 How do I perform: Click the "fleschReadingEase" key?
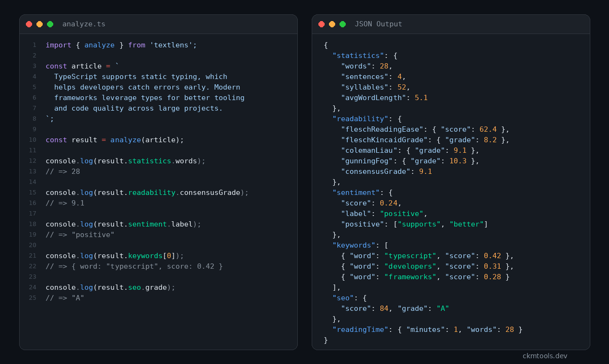[x=382, y=129]
